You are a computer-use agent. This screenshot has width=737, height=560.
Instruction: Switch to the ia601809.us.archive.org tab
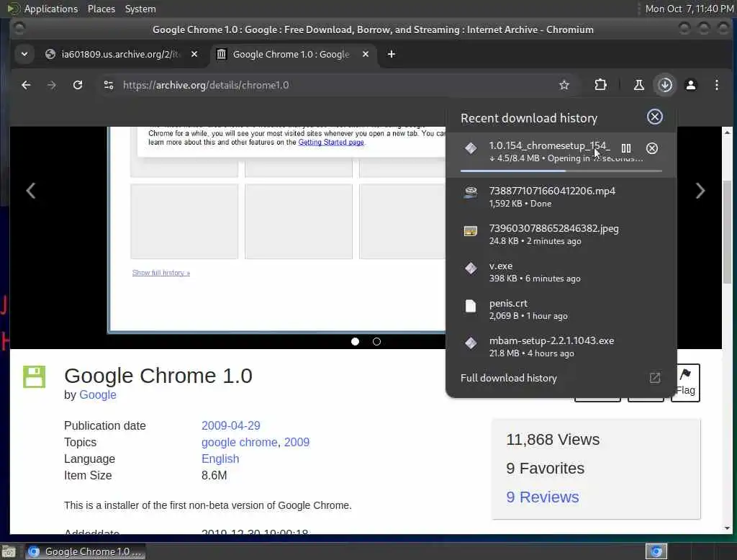point(120,54)
